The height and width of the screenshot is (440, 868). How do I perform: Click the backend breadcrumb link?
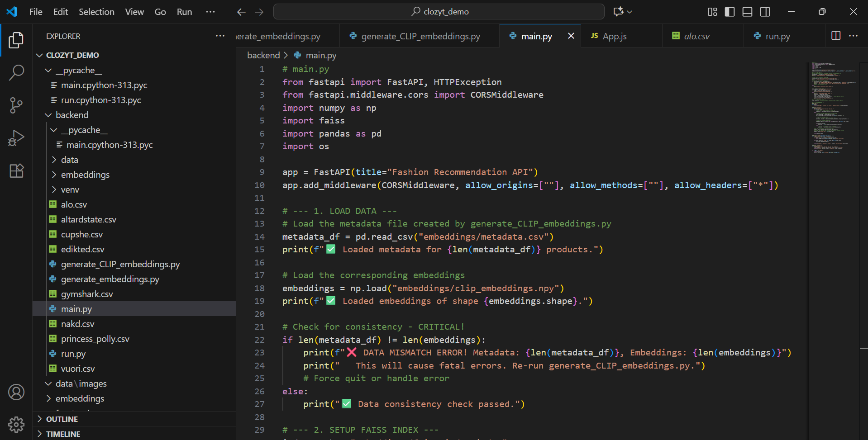[263, 55]
